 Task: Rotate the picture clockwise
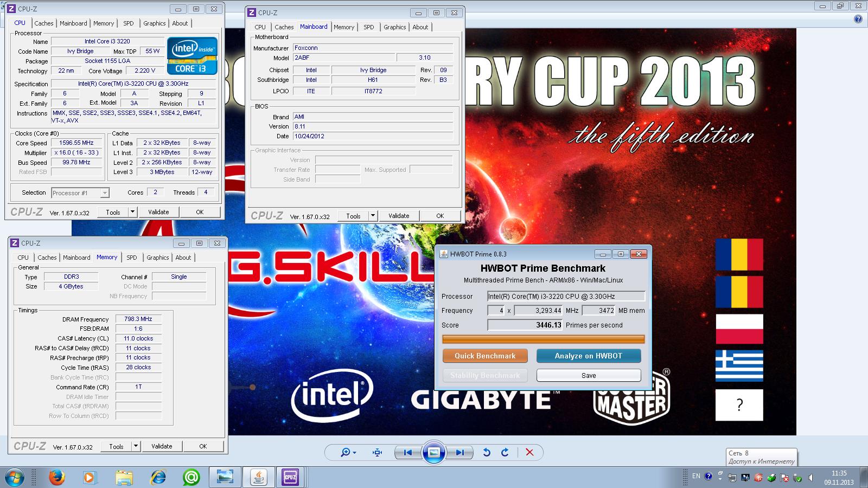(505, 452)
